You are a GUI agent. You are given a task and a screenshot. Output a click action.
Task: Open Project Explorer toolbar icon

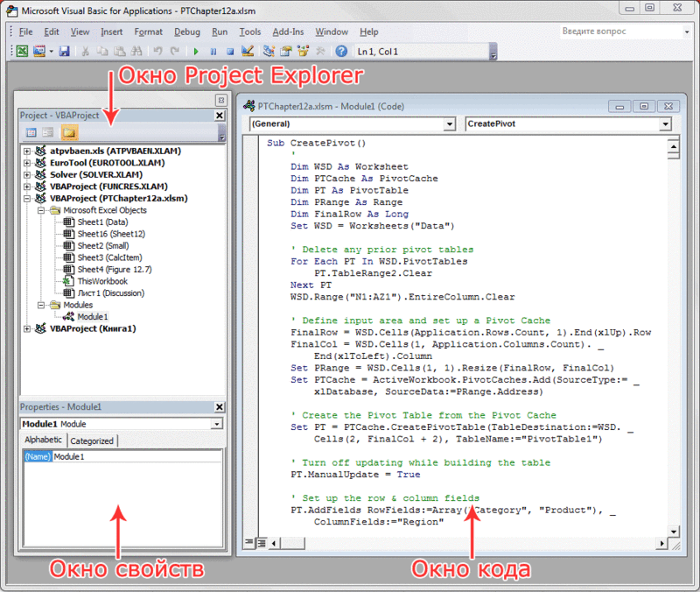click(x=269, y=52)
